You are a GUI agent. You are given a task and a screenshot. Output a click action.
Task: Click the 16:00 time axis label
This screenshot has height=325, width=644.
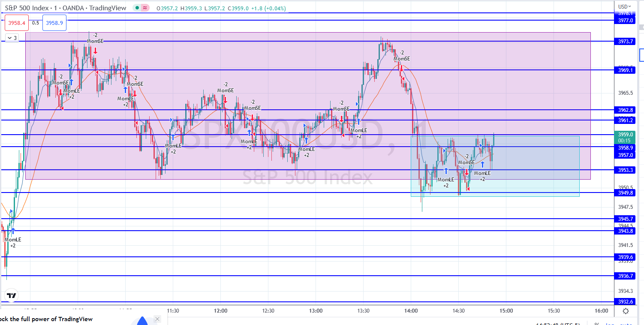(601, 311)
